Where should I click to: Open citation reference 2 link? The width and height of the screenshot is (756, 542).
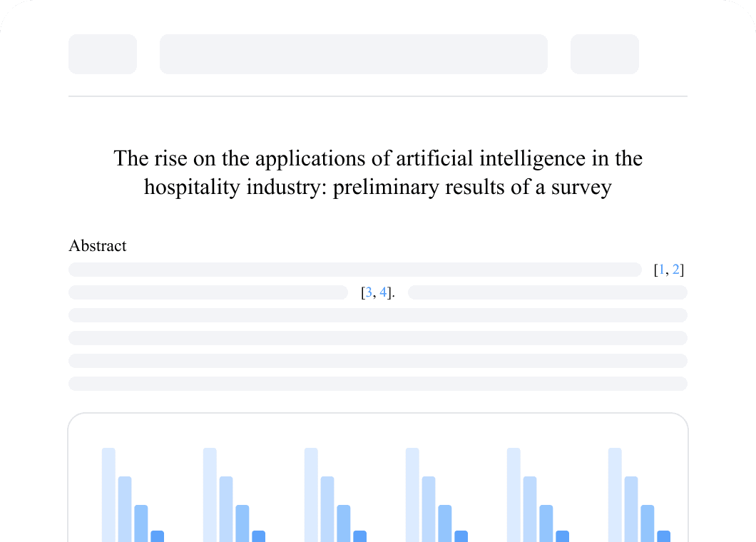pos(676,270)
